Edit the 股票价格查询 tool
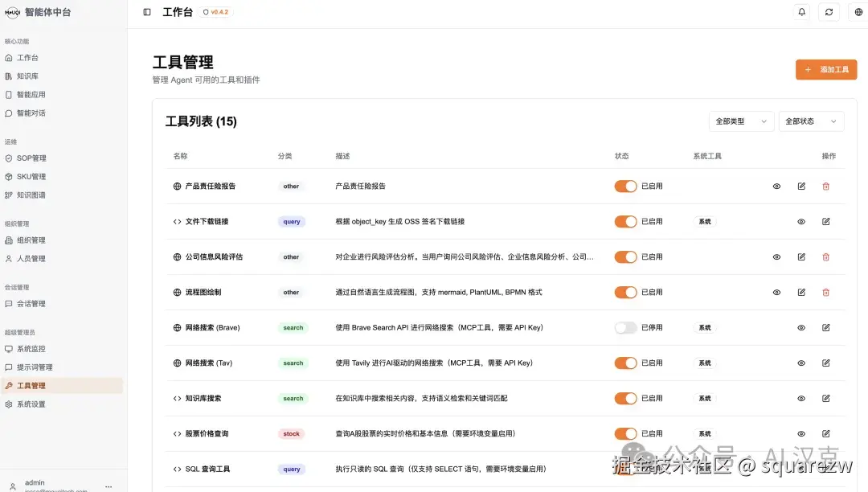Viewport: 868px width, 492px height. (825, 434)
